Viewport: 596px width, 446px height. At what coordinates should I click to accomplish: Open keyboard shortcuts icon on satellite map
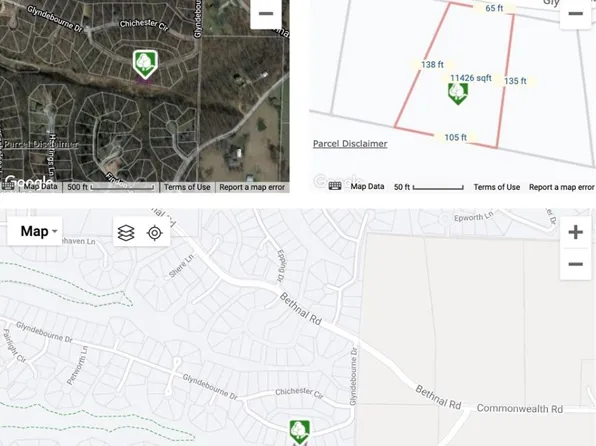pos(8,186)
